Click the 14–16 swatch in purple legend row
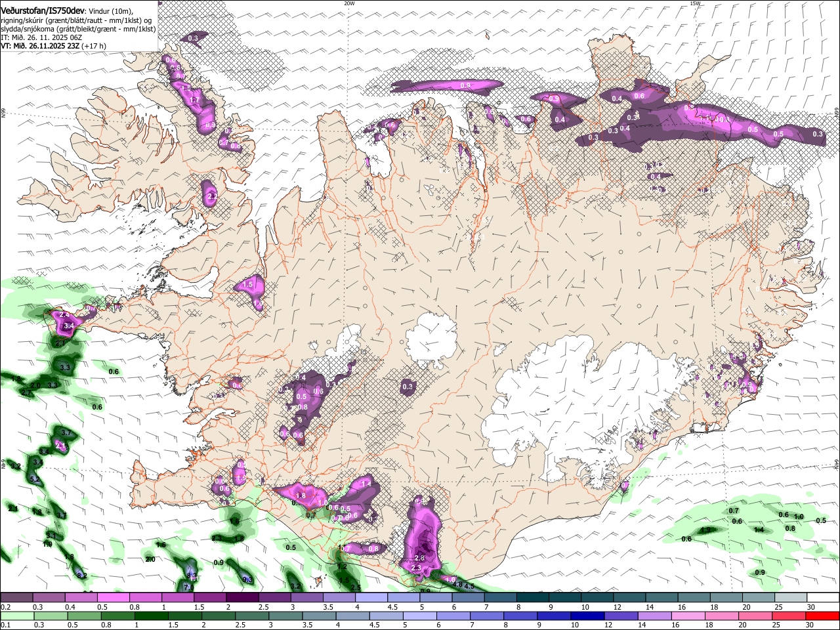 point(661,598)
